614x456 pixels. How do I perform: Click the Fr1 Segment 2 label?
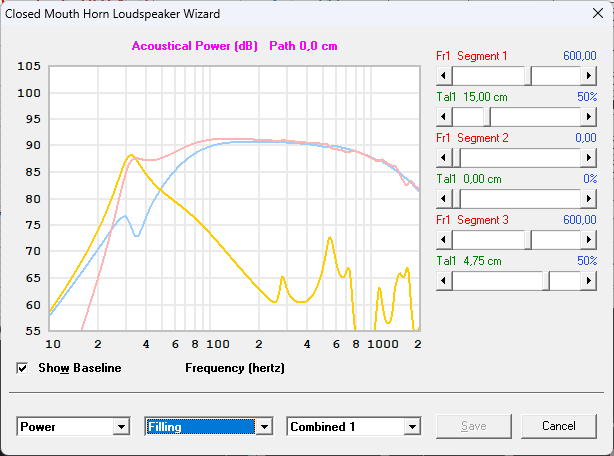click(472, 138)
